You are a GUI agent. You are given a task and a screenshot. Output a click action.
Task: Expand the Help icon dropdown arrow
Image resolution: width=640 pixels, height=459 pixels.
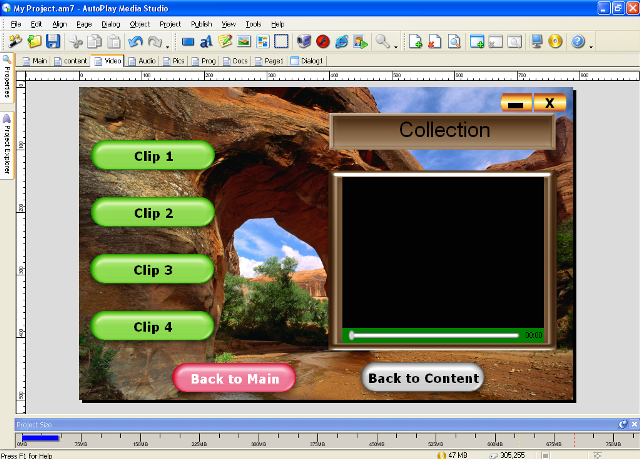590,43
